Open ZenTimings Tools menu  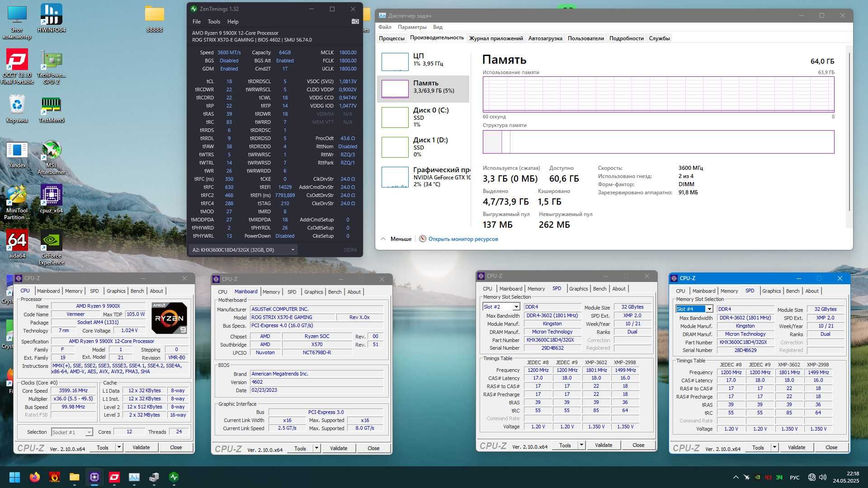click(x=214, y=21)
